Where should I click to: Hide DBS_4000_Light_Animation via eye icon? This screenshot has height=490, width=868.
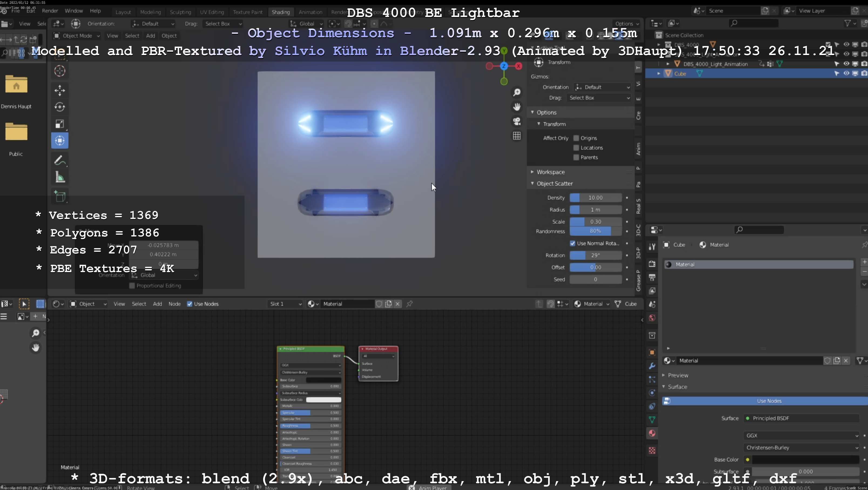click(846, 64)
